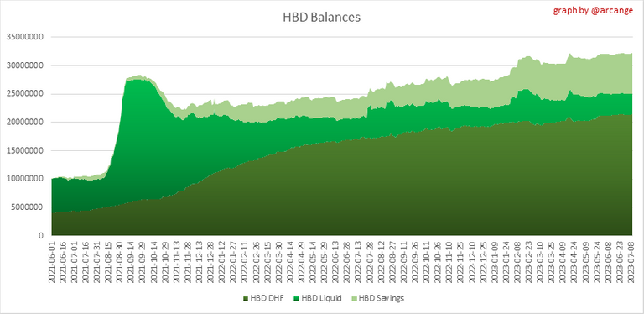Click the 15000000 y-axis label

click(25, 150)
